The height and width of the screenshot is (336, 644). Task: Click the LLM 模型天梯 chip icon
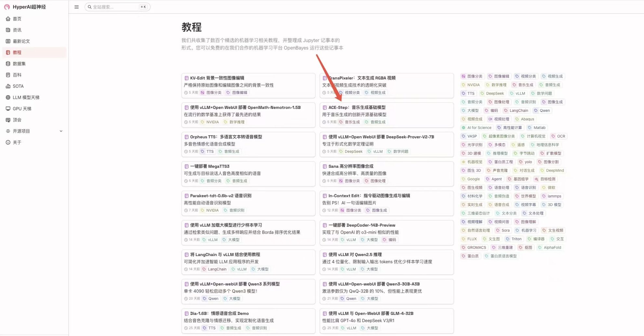pos(8,97)
